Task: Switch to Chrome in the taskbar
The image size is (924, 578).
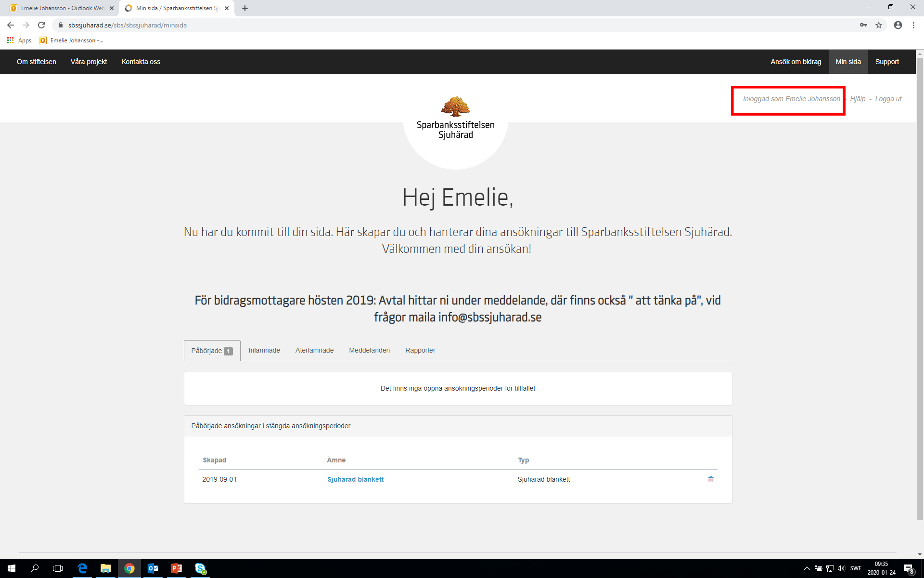Action: [x=129, y=568]
